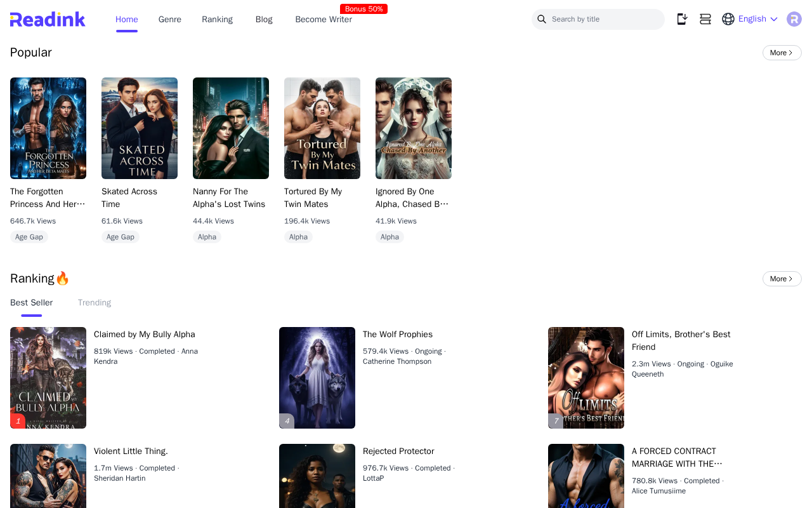Click Age Gap tag under The Forgotten Princess
This screenshot has height=508, width=812.
point(29,237)
